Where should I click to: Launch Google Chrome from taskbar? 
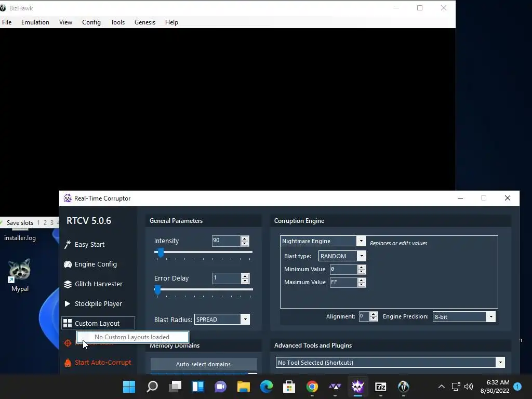tap(312, 387)
